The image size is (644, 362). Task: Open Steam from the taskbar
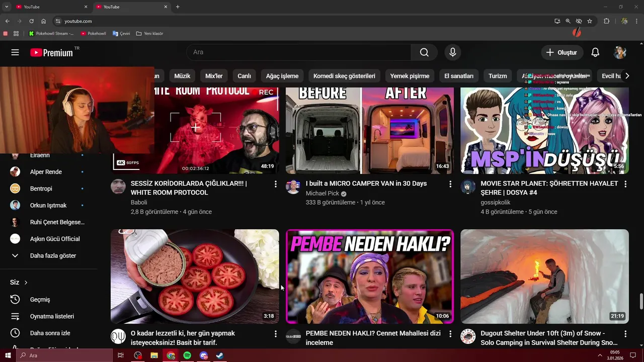click(220, 355)
